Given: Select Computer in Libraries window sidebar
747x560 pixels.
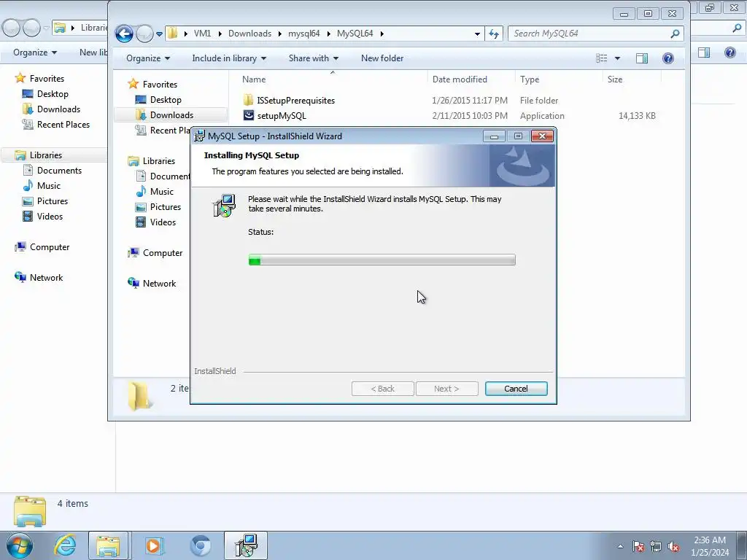Looking at the screenshot, I should pos(50,247).
